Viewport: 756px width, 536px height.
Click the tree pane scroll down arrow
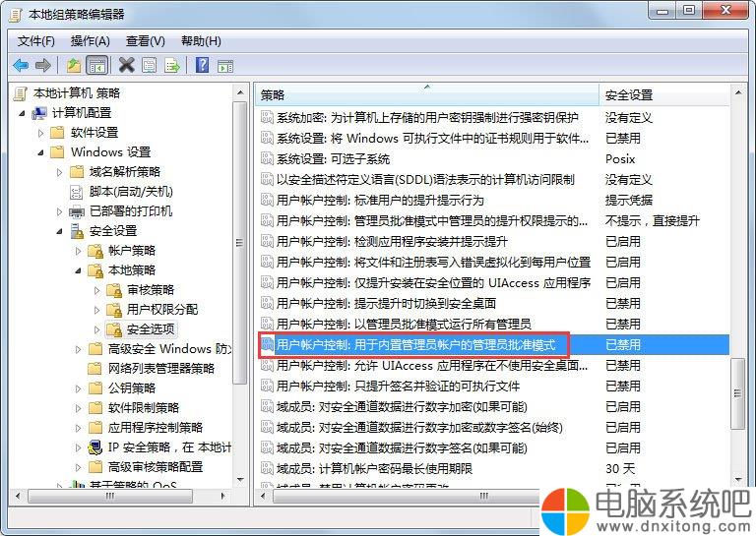point(240,480)
